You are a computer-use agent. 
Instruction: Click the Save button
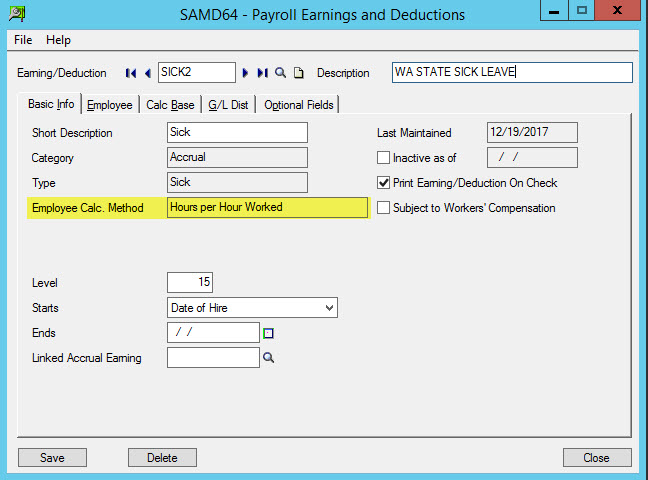(x=52, y=458)
